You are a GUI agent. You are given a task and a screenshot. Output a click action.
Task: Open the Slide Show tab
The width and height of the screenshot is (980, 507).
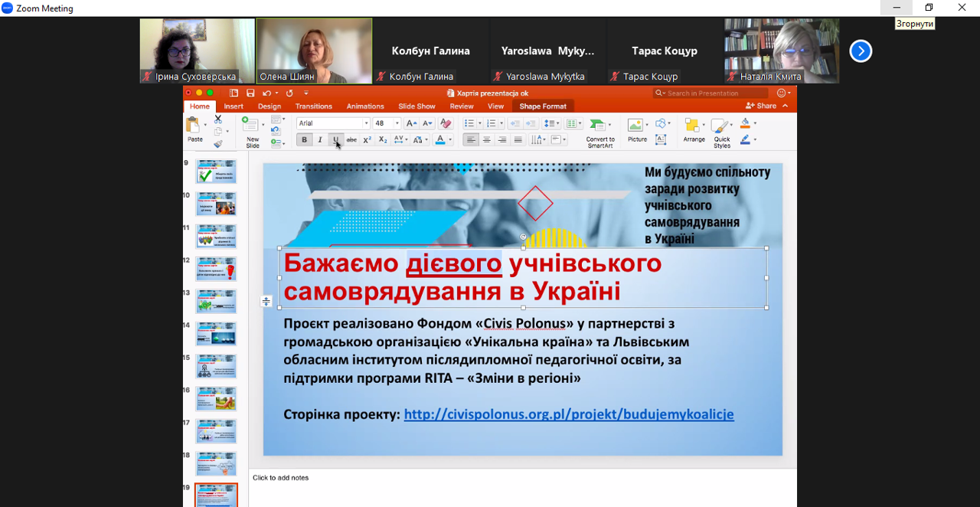tap(416, 106)
